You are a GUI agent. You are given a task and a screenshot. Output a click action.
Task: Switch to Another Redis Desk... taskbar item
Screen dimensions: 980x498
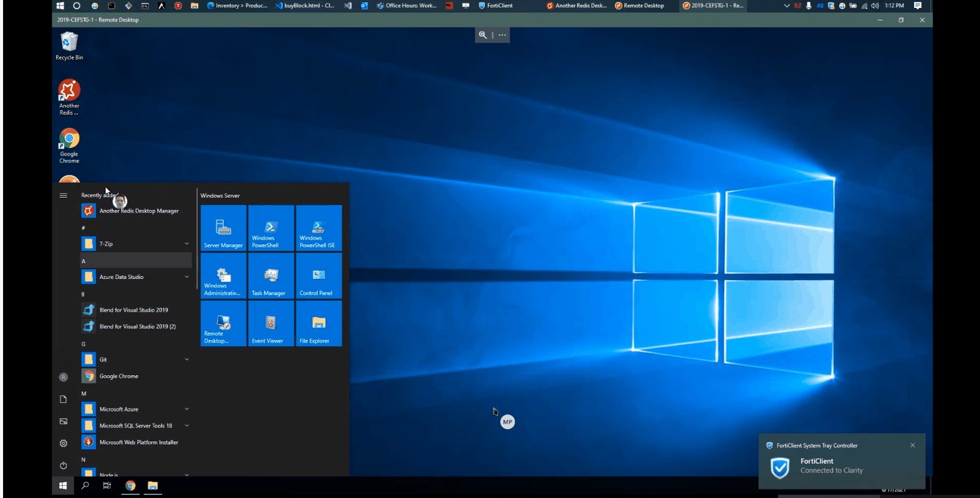point(576,5)
